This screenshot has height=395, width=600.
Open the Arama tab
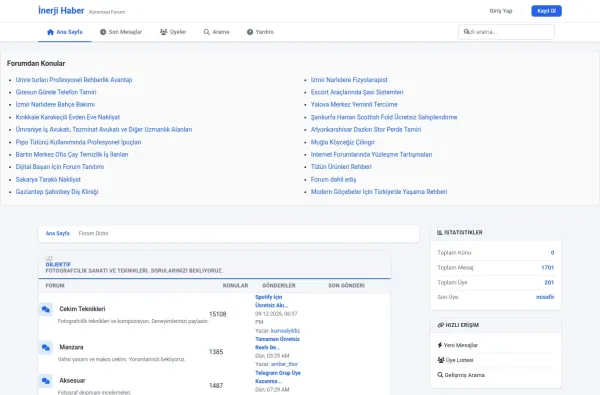click(217, 32)
